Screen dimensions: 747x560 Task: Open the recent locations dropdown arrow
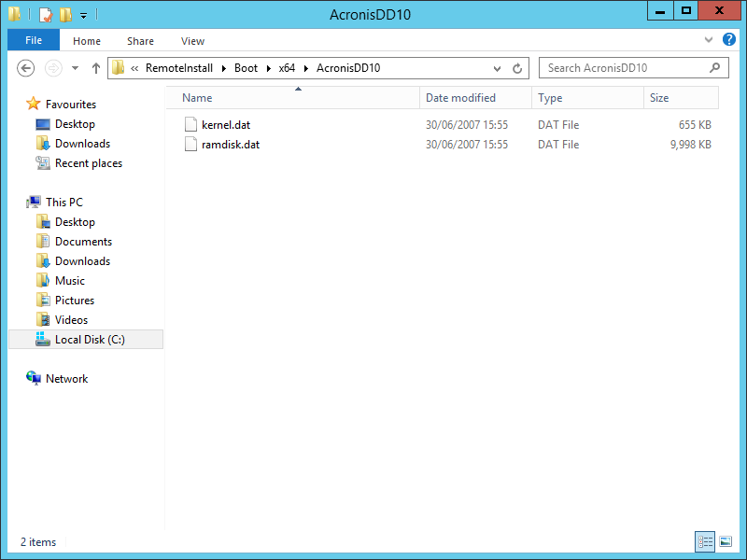[x=76, y=68]
